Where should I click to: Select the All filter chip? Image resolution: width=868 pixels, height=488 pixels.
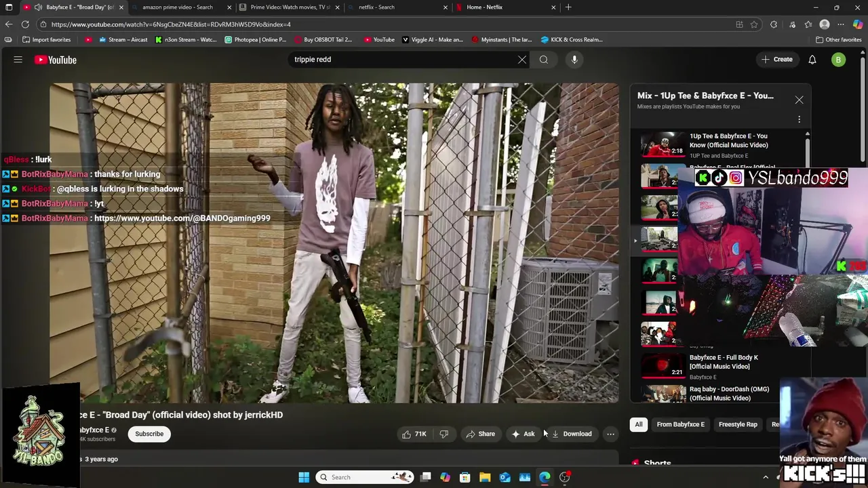(x=638, y=424)
